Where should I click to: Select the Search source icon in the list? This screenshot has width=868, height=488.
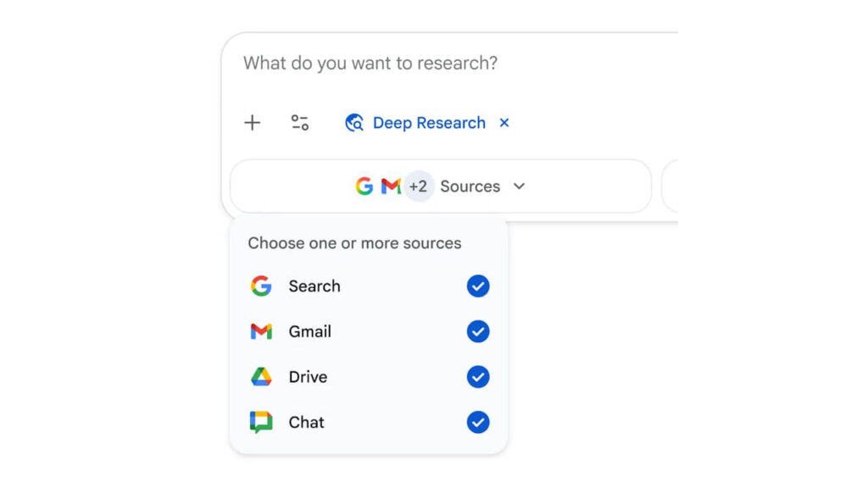262,286
